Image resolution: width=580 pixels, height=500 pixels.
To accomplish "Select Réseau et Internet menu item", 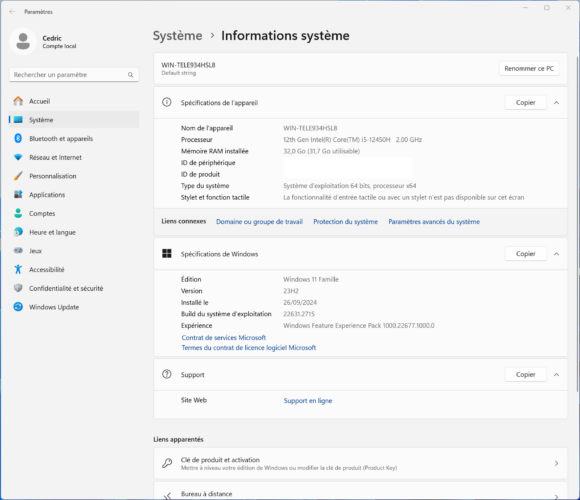I will [74, 157].
